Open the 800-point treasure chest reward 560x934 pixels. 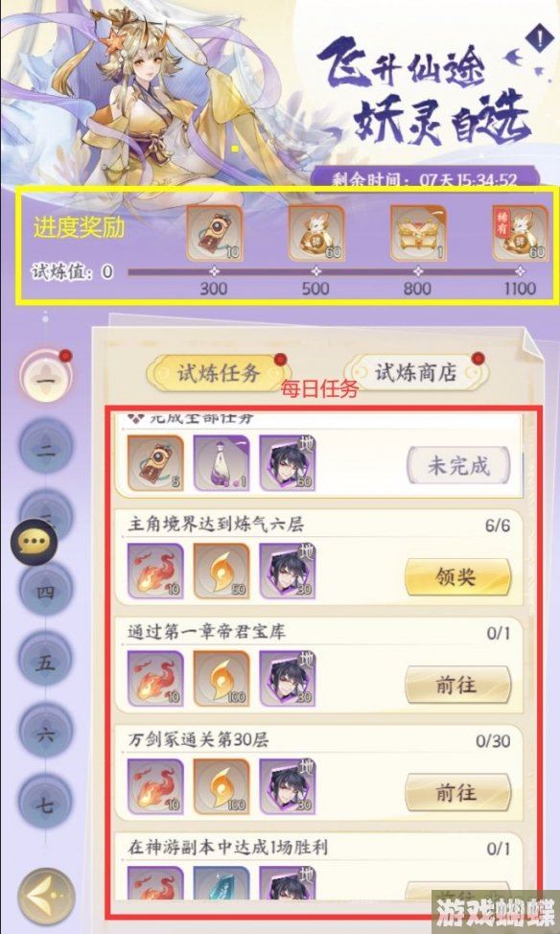(x=418, y=234)
